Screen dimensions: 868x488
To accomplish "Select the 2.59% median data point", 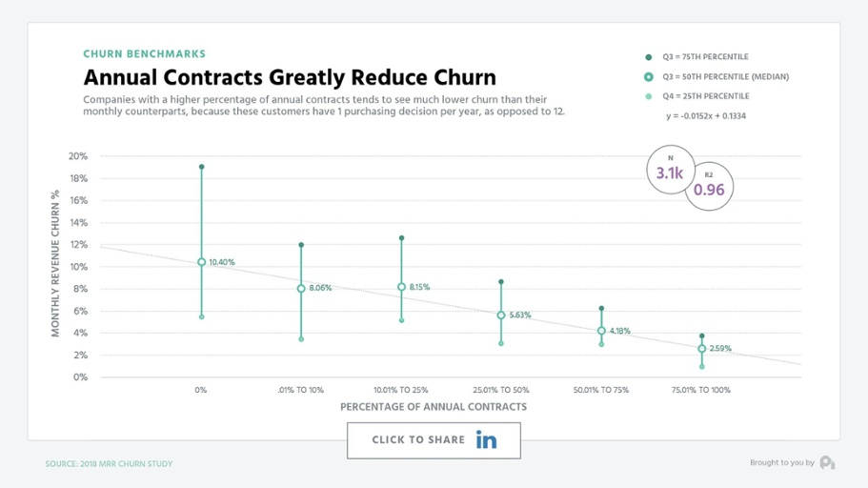I will pos(701,349).
